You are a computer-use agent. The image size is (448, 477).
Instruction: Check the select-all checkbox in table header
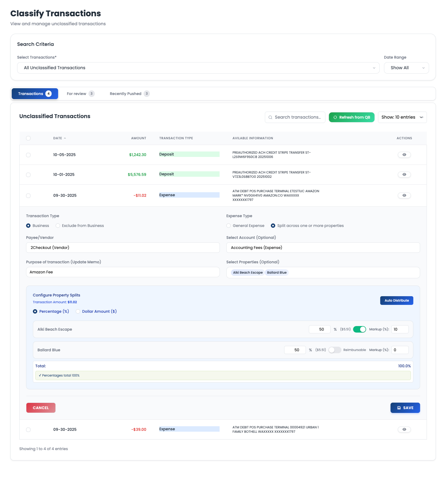tap(28, 138)
